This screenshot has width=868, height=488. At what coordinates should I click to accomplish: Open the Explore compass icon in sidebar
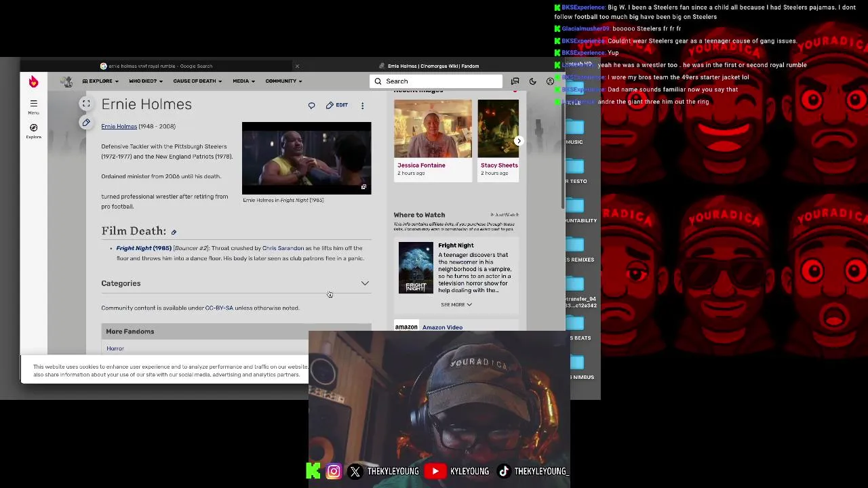[x=33, y=131]
